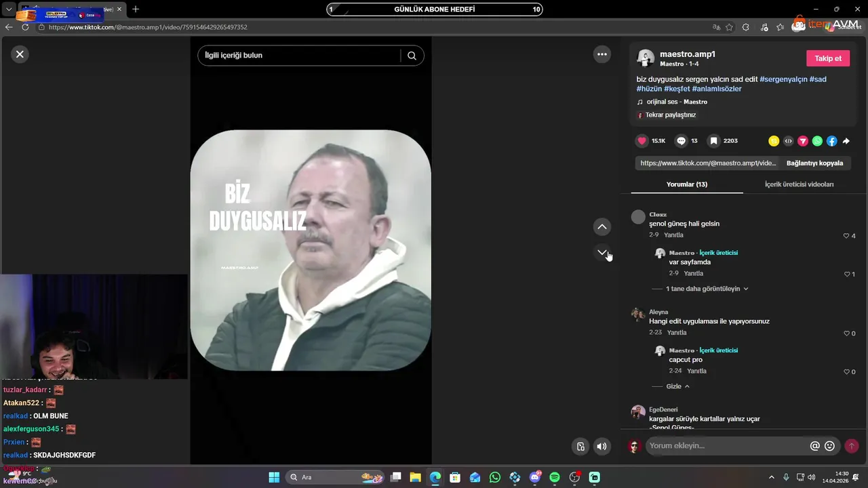Add page to favorites star icon
Viewport: 868px width, 488px height.
click(x=729, y=27)
